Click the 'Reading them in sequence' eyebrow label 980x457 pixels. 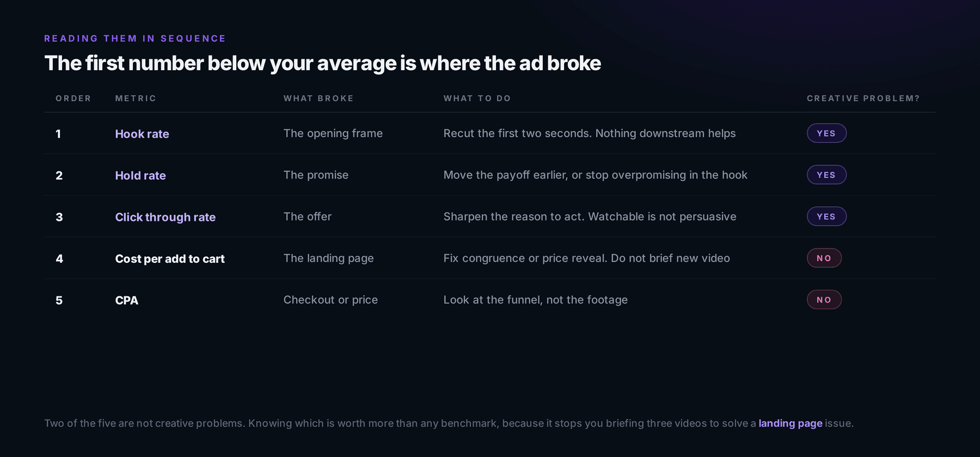click(135, 39)
